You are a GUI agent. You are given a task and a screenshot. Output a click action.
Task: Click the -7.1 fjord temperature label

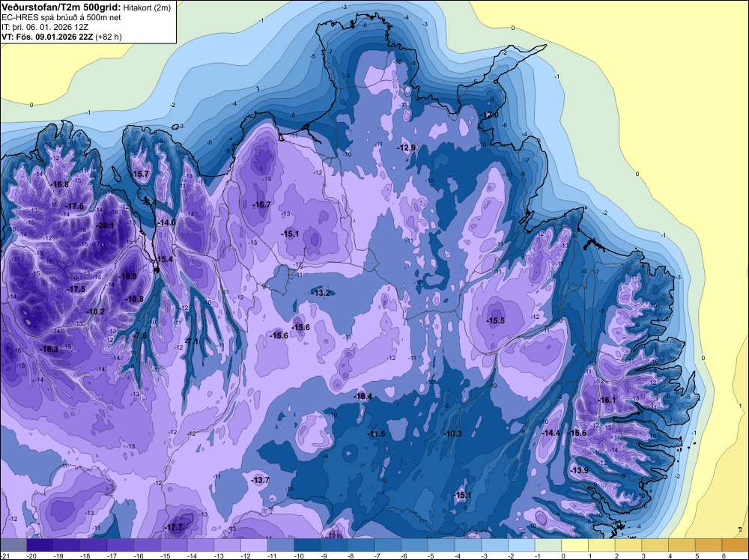pos(192,341)
